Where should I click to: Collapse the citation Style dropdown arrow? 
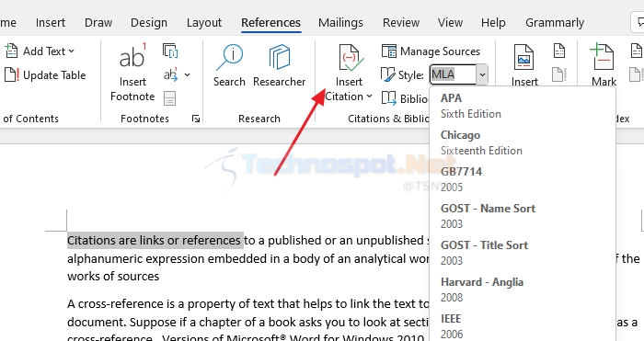pos(482,74)
